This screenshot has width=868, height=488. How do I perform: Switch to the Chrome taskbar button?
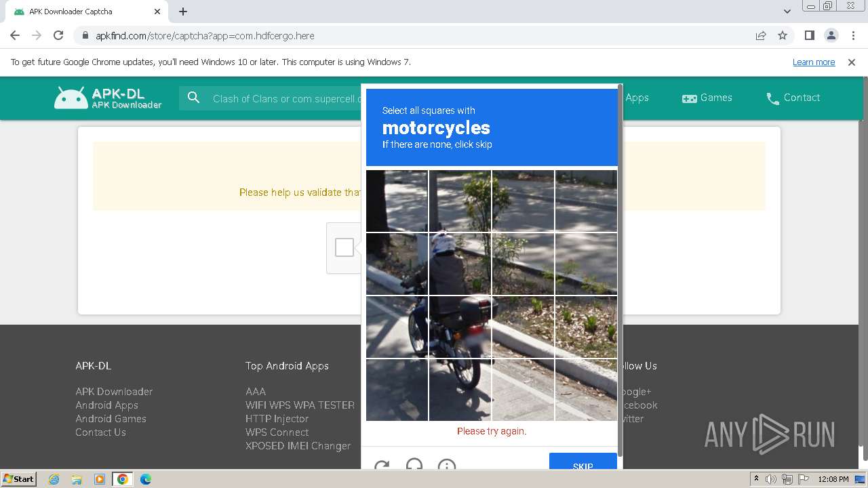click(122, 479)
